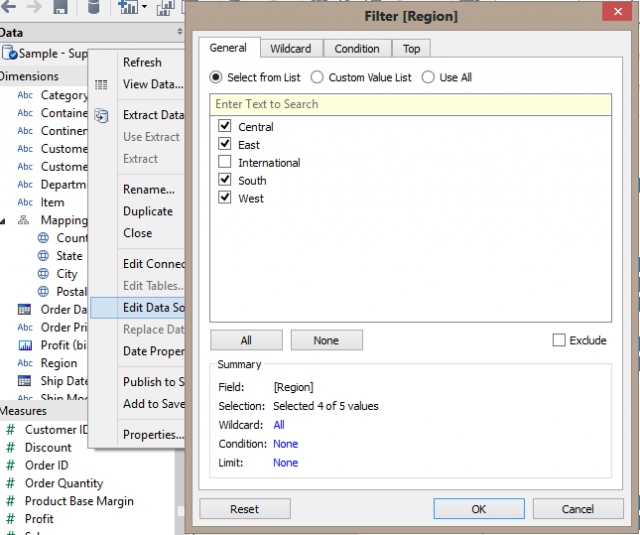Click number icon beside Product Base Margin

pos(11,501)
